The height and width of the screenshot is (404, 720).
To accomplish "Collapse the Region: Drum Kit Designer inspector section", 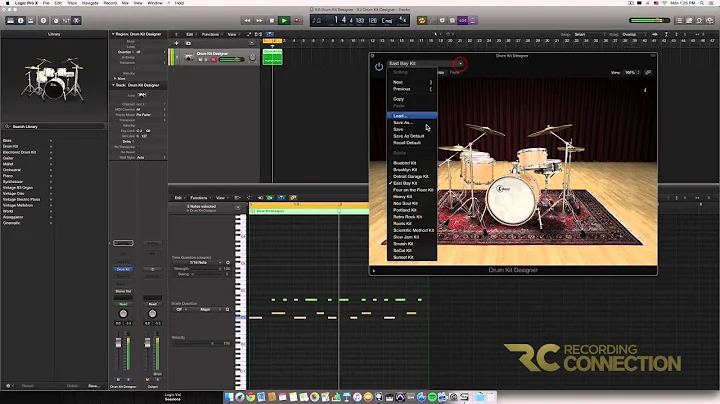I will click(x=113, y=34).
